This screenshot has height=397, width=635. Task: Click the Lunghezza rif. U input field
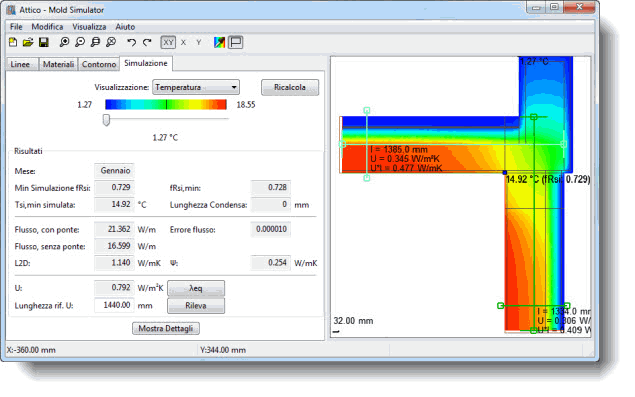pos(114,305)
